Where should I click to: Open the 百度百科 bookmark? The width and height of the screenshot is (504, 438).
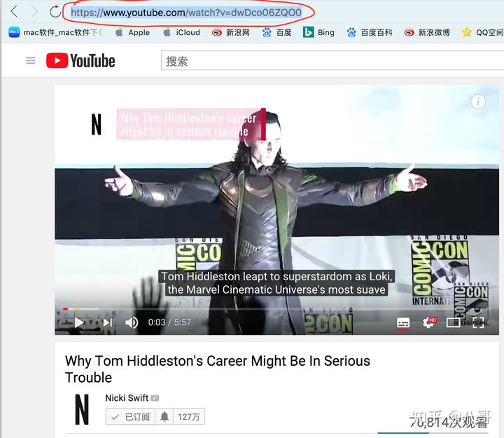(x=369, y=32)
